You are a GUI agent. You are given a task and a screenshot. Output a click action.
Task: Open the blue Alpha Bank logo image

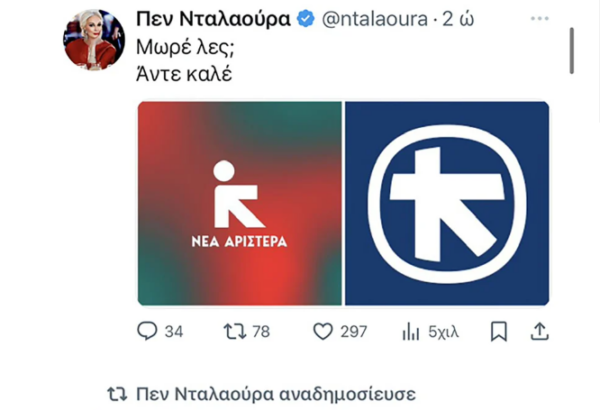pos(447,204)
